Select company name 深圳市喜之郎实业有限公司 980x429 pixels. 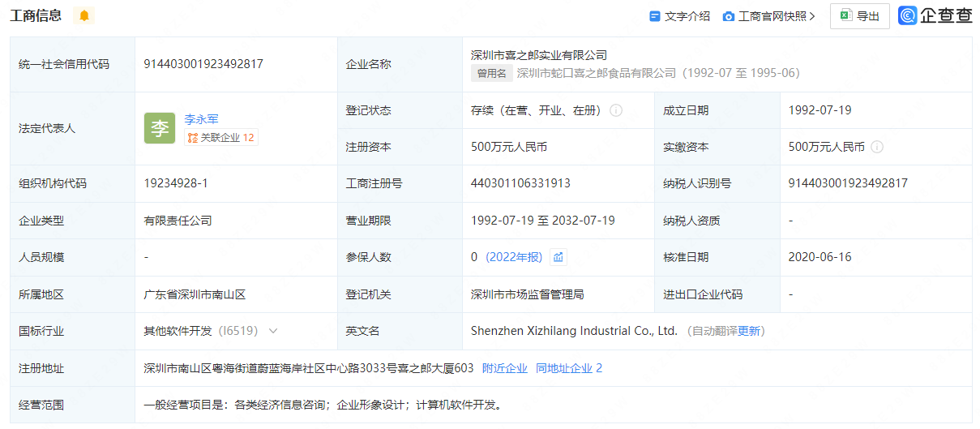tap(539, 55)
